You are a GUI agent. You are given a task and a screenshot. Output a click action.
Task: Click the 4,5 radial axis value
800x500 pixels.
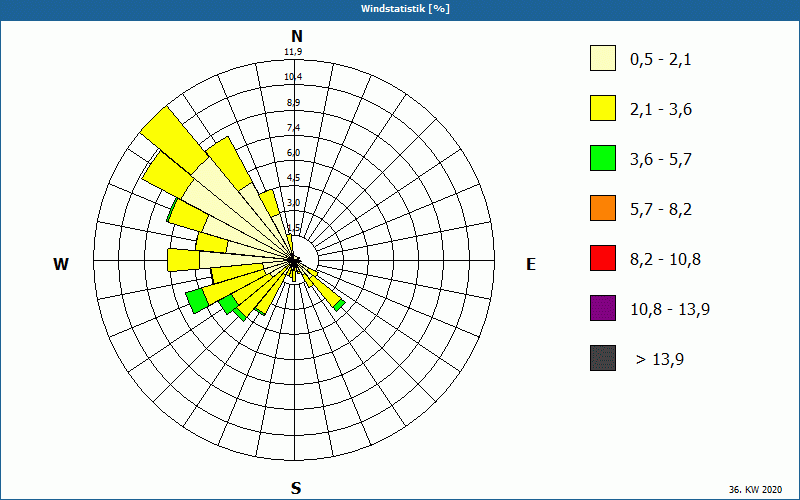pos(293,178)
